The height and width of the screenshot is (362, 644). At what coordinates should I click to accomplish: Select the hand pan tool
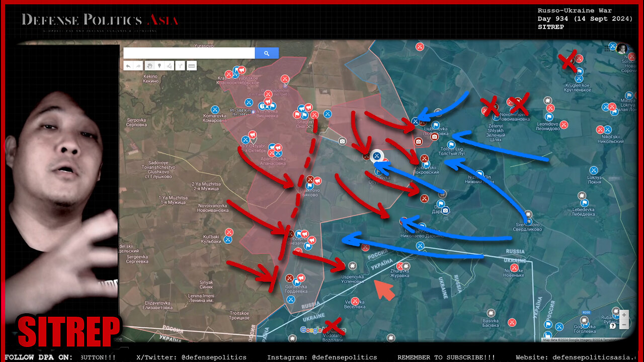point(149,66)
